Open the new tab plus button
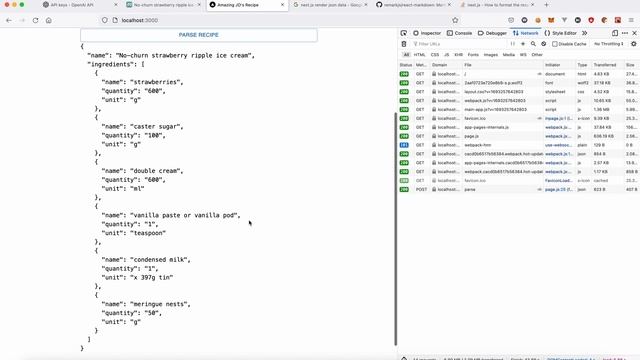The width and height of the screenshot is (640, 360). coord(547,5)
